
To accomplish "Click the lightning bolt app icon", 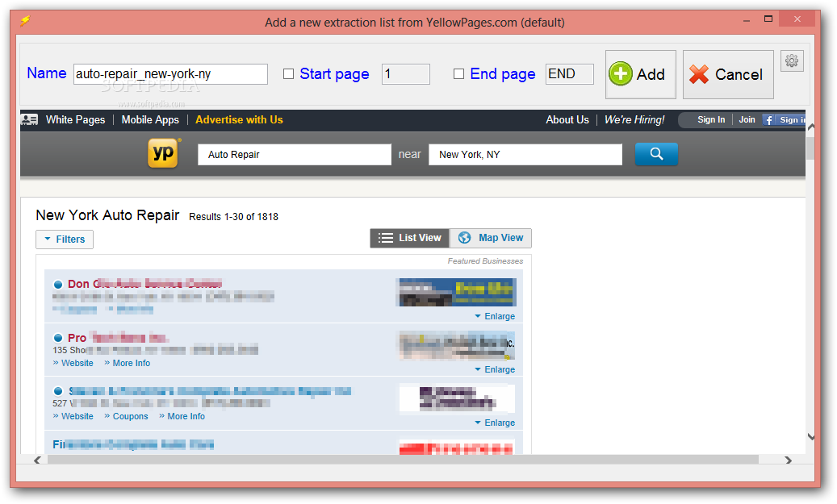I will pyautogui.click(x=25, y=21).
